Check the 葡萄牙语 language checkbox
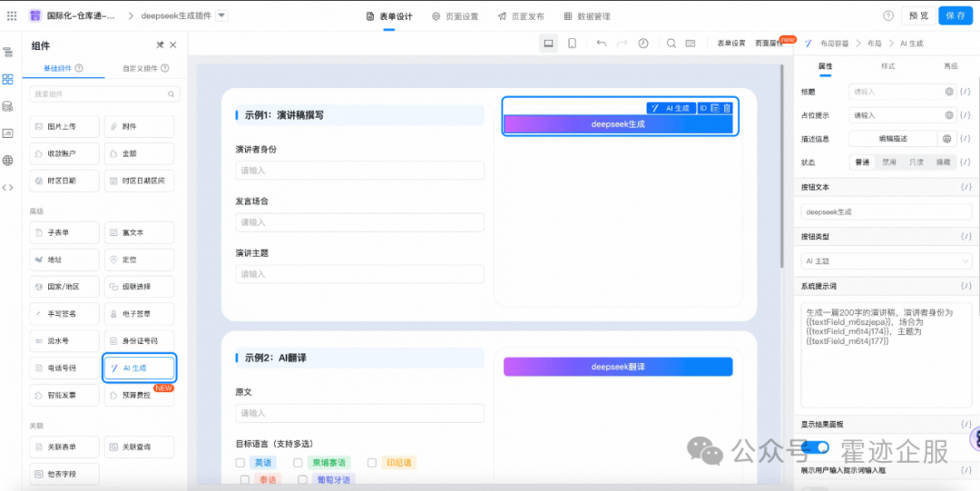980x491 pixels. [302, 480]
